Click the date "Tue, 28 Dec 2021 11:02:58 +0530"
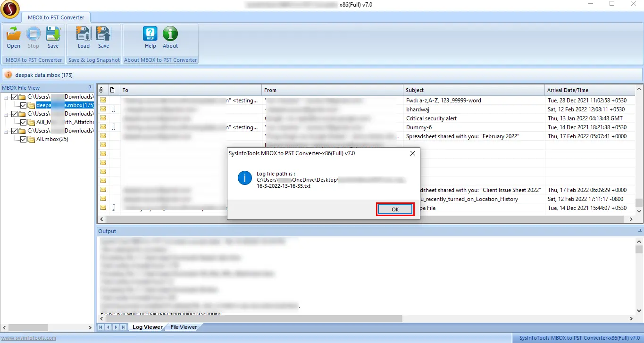Viewport: 644px width, 343px height. [587, 100]
